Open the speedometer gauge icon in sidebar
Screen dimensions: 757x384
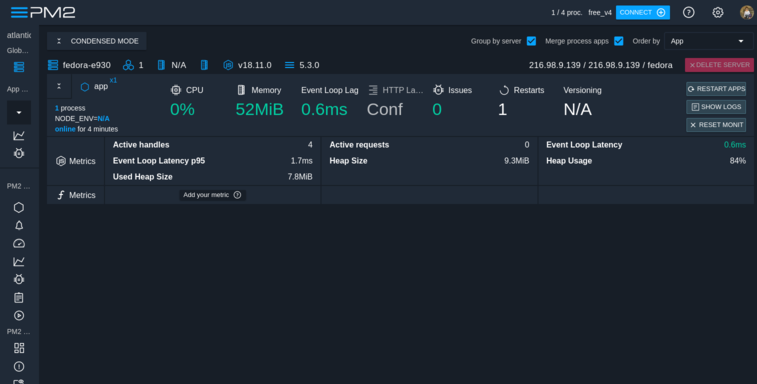tap(19, 243)
